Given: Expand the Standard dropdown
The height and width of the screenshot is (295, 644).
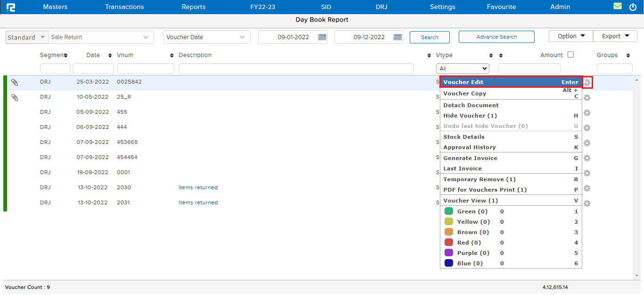Looking at the screenshot, I should 27,37.
